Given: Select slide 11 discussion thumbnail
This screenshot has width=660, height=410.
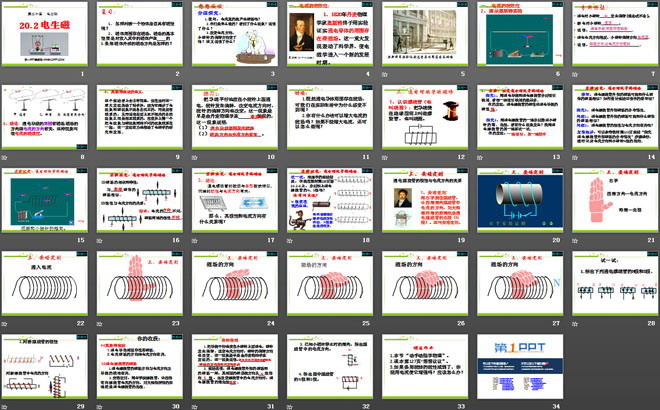Looking at the screenshot, I should coord(330,117).
